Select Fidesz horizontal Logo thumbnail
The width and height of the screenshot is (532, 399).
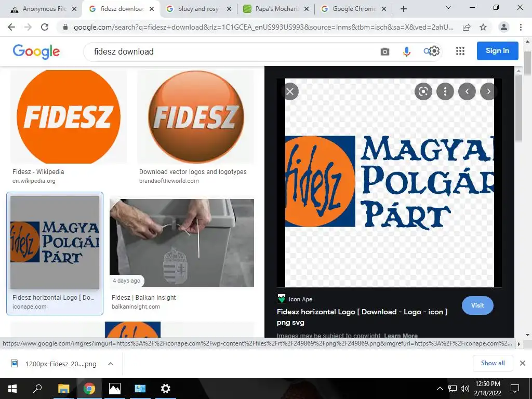point(55,243)
